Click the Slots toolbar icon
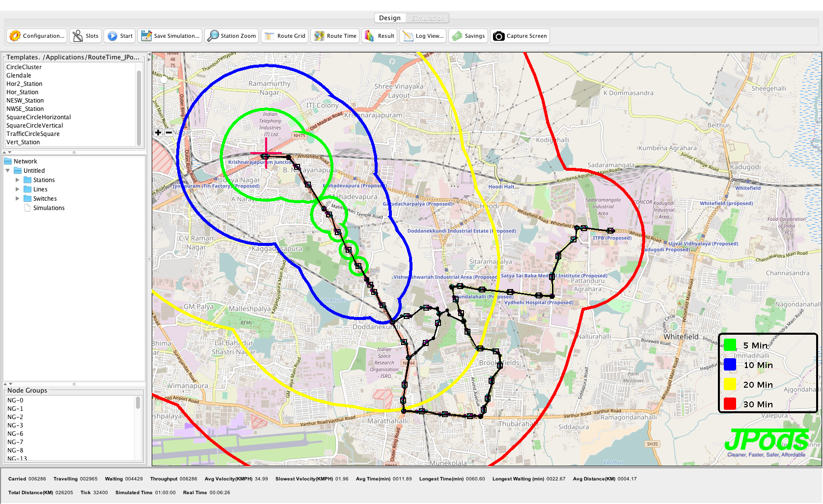823x504 pixels. point(78,36)
